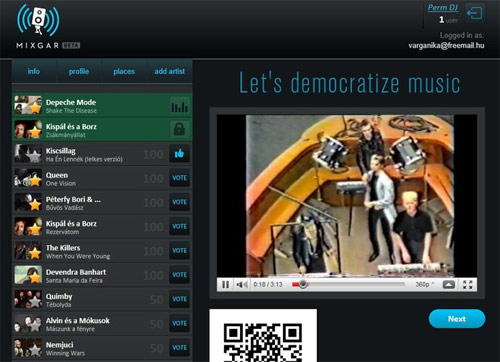Viewport: 500px width, 362px height.
Task: Vote for Nemjuci Winning Wars
Action: [x=179, y=348]
